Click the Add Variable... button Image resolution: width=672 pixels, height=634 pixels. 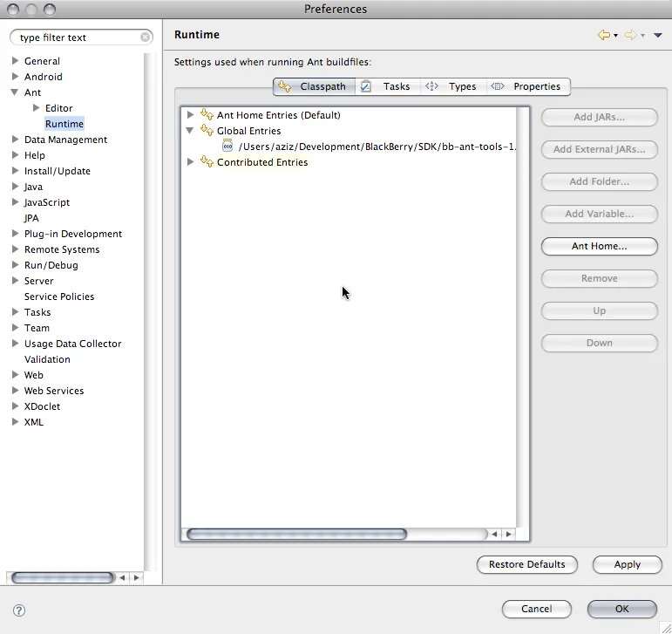[599, 214]
